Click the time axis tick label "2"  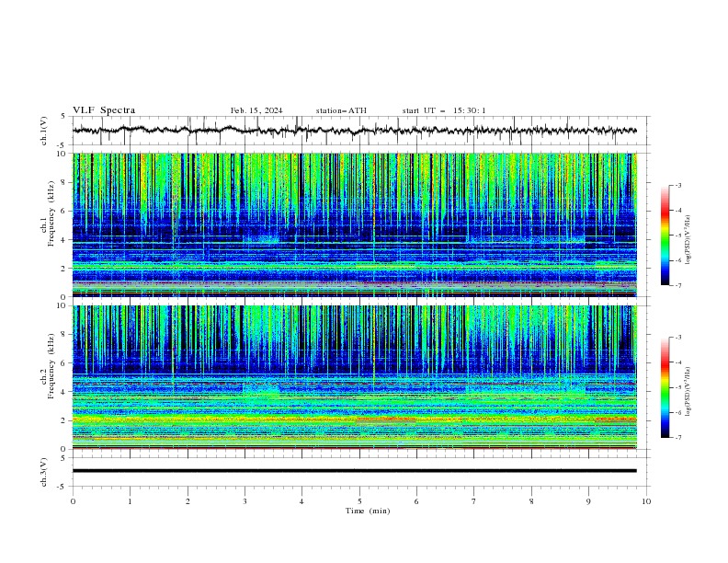pyautogui.click(x=188, y=501)
